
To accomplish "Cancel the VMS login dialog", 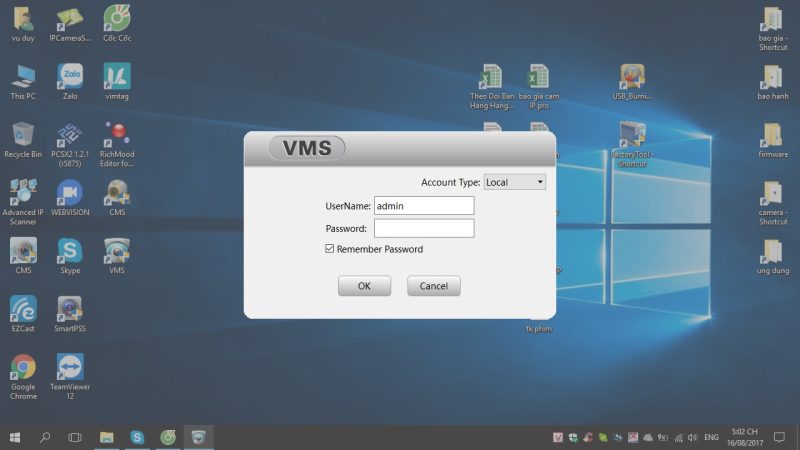I will [434, 286].
